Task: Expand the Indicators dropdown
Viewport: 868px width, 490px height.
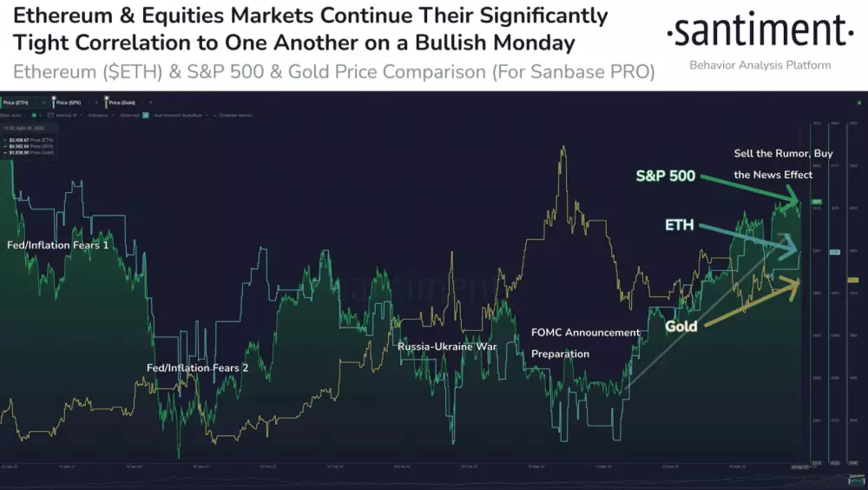Action: click(101, 116)
